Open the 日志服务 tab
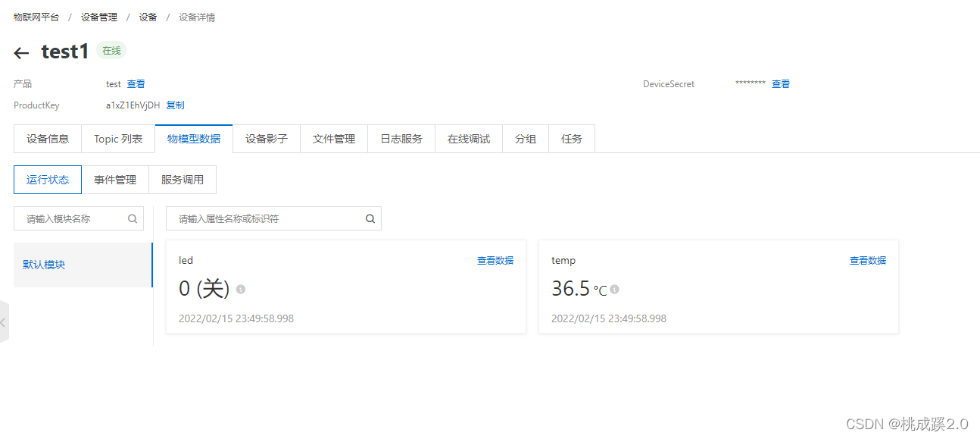 coord(401,138)
